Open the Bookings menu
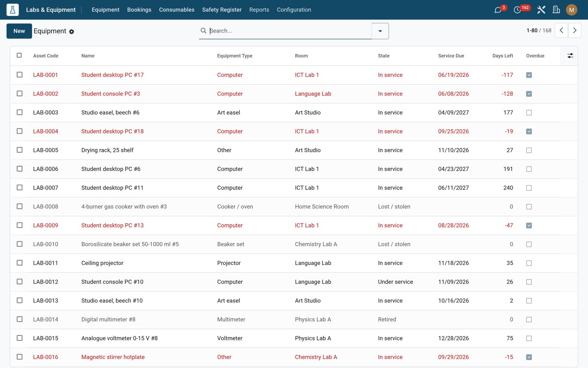Image resolution: width=588 pixels, height=368 pixels. tap(139, 10)
